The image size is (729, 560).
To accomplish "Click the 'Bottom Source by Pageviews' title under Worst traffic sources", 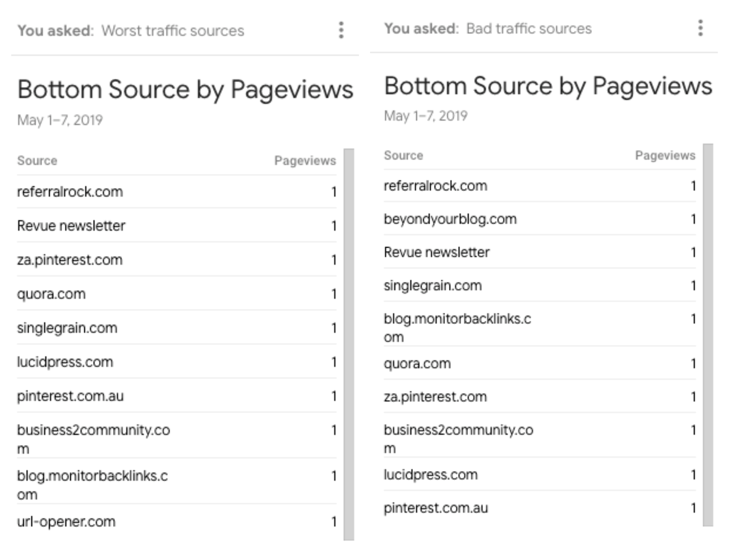I will pos(185,89).
